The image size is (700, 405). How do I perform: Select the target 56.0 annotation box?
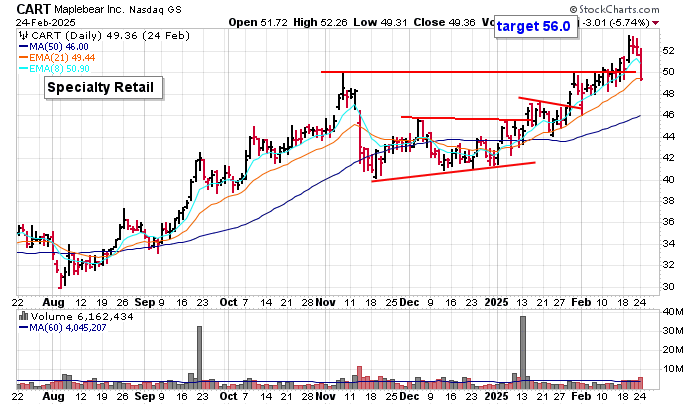[534, 26]
